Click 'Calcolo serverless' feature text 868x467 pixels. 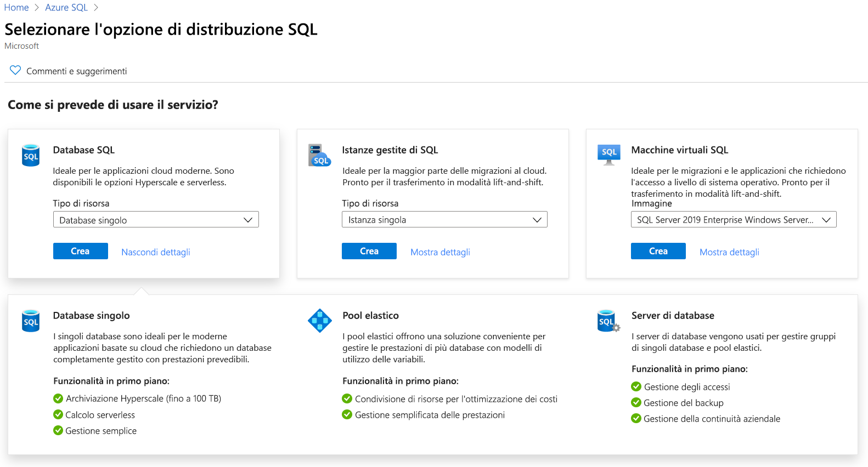coord(100,415)
